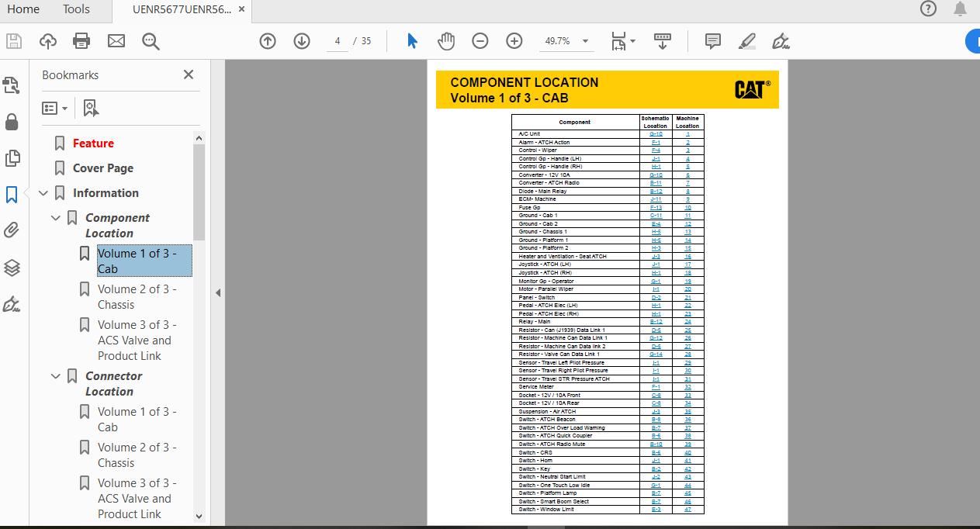Open Connector Location Volume 1 of 3 - Cab
The width and height of the screenshot is (980, 529).
tap(137, 419)
